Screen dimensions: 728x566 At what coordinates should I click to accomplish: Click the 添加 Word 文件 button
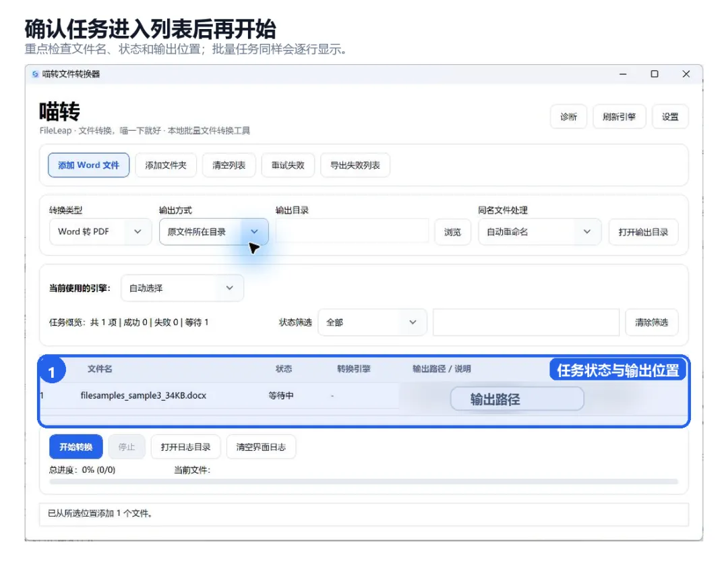coord(89,165)
